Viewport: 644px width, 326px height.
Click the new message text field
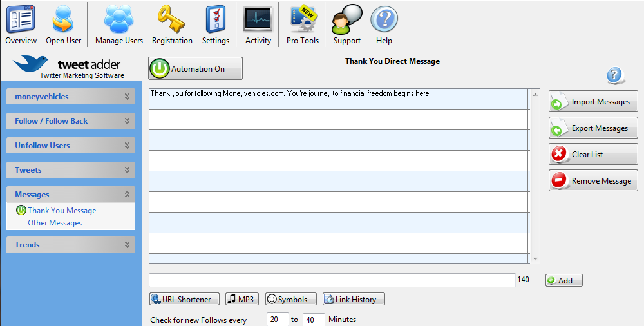pos(332,280)
